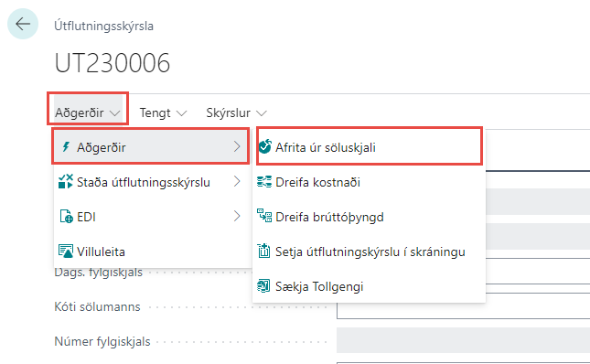This screenshot has width=590, height=364.
Task: Click the Dreifa brúttóþyngd weight icon
Action: click(x=264, y=216)
